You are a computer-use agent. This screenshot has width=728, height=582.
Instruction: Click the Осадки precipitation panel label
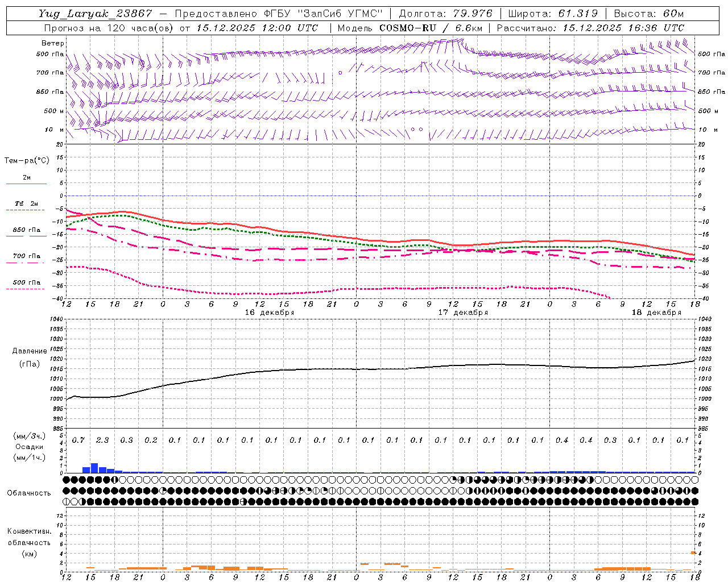tap(30, 447)
